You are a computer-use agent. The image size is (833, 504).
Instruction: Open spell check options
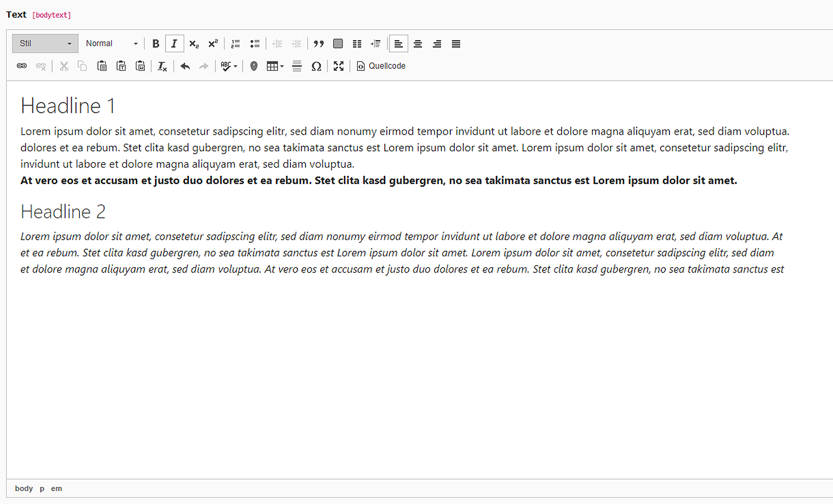(x=229, y=66)
